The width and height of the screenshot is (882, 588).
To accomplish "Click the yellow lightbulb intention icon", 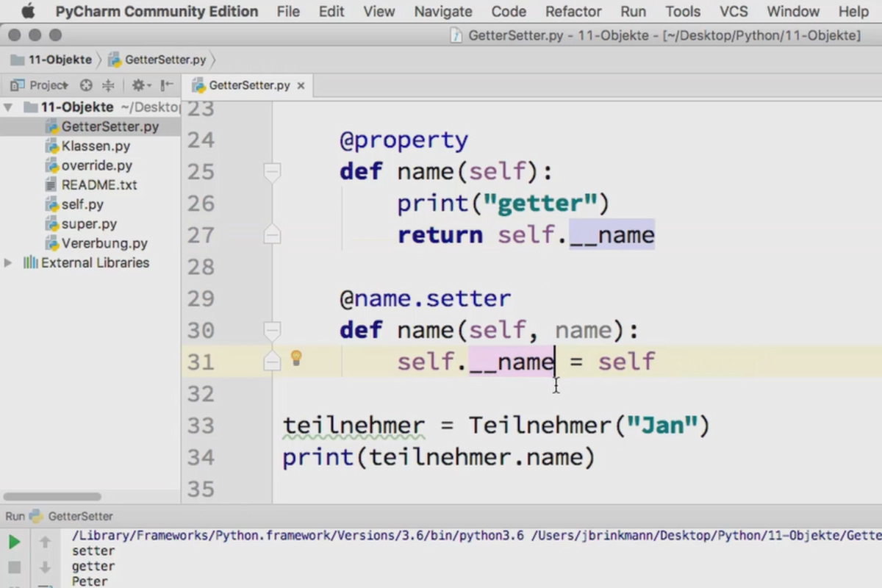I will pyautogui.click(x=296, y=358).
